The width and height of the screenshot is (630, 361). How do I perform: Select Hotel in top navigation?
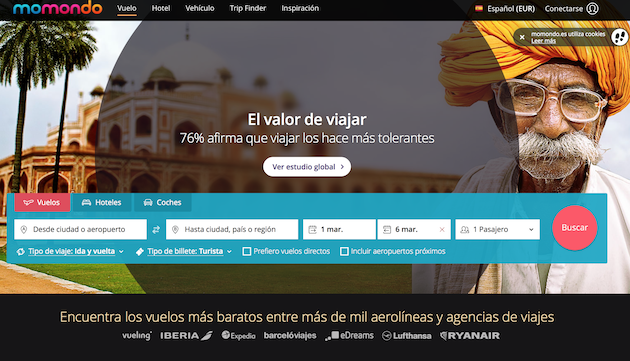coord(161,8)
